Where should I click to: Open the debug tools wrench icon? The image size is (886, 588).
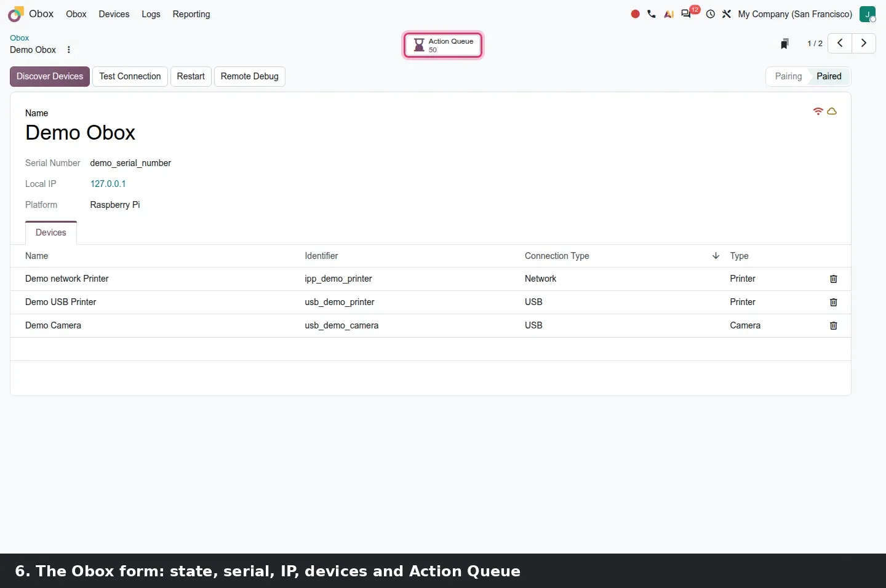tap(727, 14)
